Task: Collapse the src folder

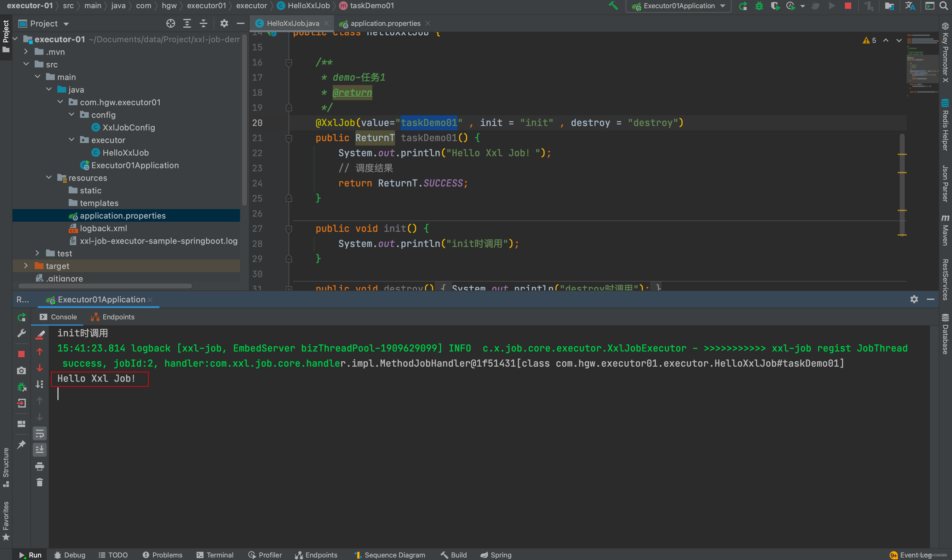Action: [26, 64]
